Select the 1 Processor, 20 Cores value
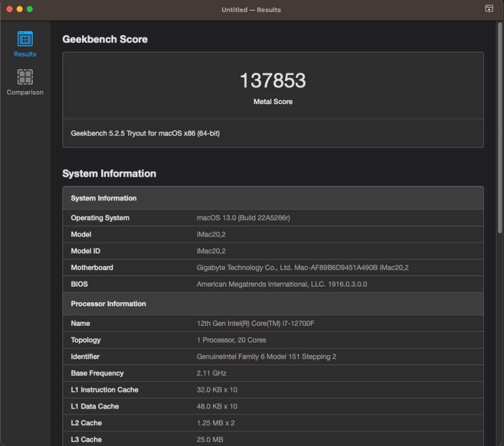The height and width of the screenshot is (446, 504). pyautogui.click(x=231, y=340)
